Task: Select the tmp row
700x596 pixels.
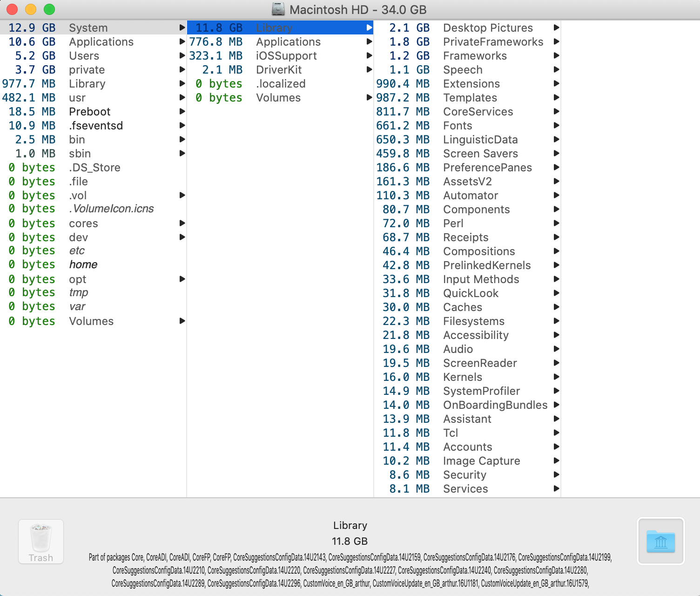Action: (x=93, y=292)
